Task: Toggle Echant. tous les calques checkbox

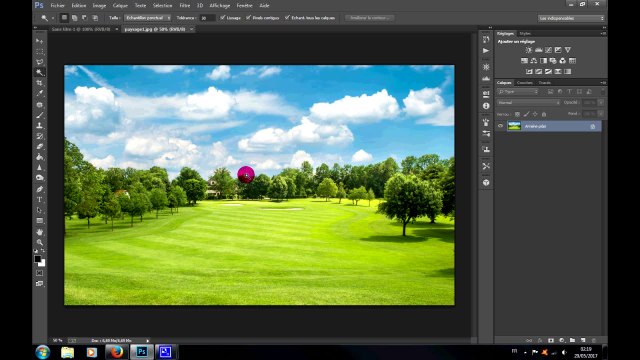Action: point(287,18)
